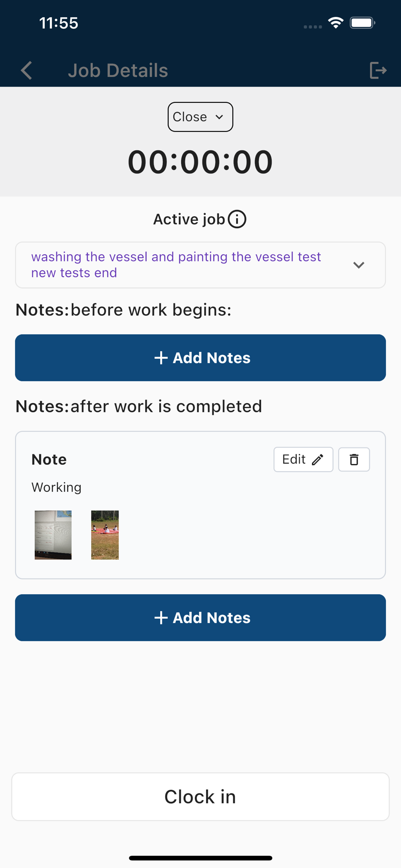Image resolution: width=401 pixels, height=868 pixels.
Task: Tap the Wi-Fi status icon
Action: (x=336, y=23)
